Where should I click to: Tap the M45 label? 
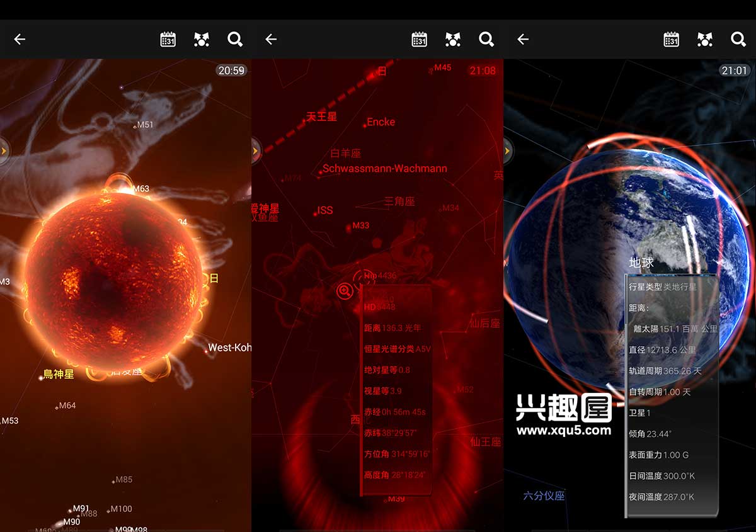click(x=443, y=68)
